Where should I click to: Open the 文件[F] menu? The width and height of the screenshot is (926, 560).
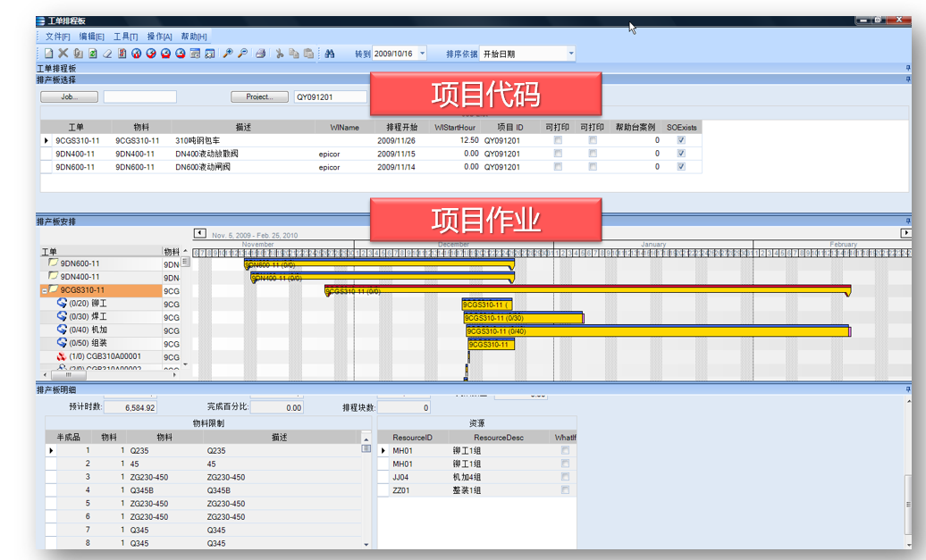[x=57, y=37]
